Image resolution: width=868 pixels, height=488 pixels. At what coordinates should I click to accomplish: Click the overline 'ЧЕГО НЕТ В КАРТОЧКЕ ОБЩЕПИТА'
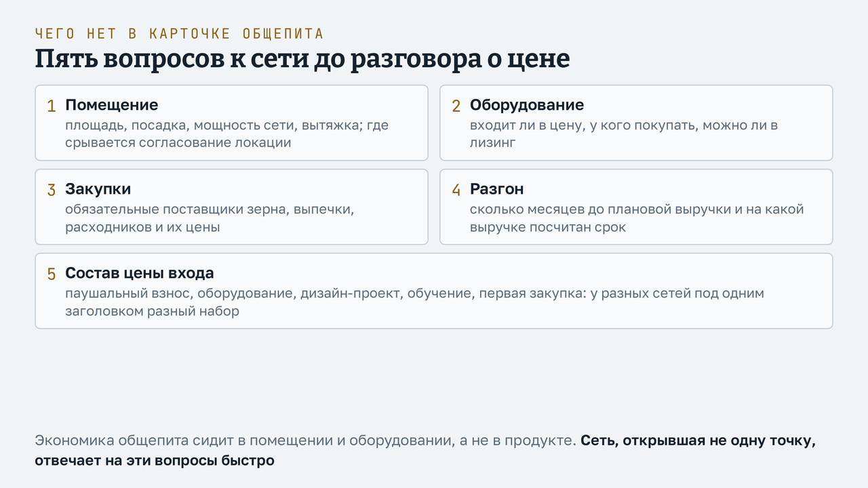[179, 34]
